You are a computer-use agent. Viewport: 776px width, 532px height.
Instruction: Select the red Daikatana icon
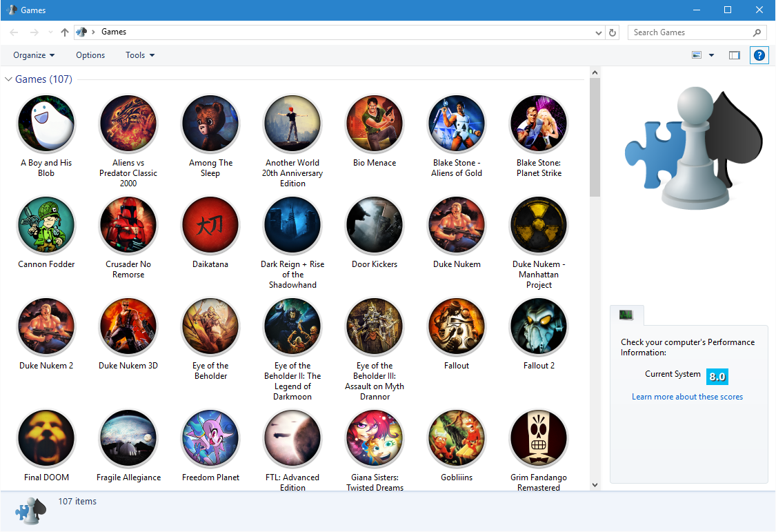[x=210, y=225]
